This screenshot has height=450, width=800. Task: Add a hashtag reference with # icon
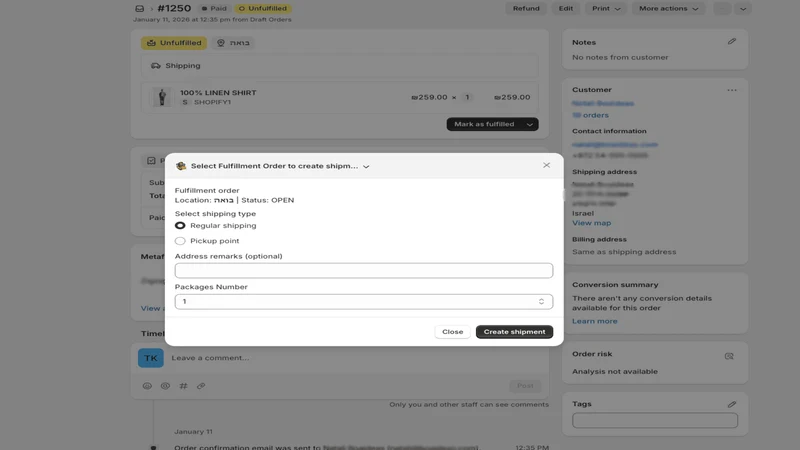[183, 386]
